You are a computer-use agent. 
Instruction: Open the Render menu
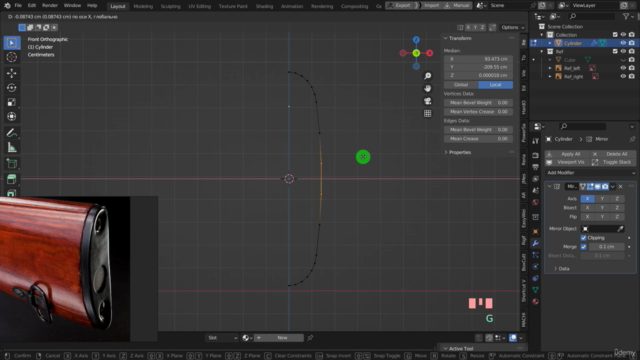pos(50,6)
